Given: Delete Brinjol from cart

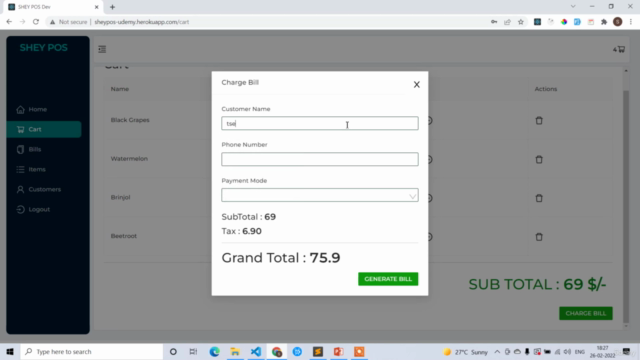Looking at the screenshot, I should (x=539, y=198).
